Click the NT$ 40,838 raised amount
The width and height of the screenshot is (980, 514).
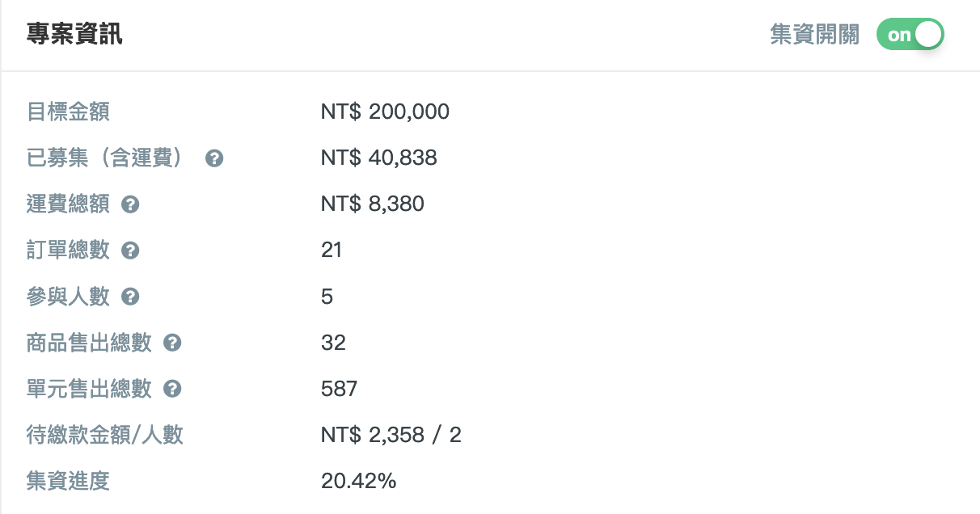tap(378, 158)
